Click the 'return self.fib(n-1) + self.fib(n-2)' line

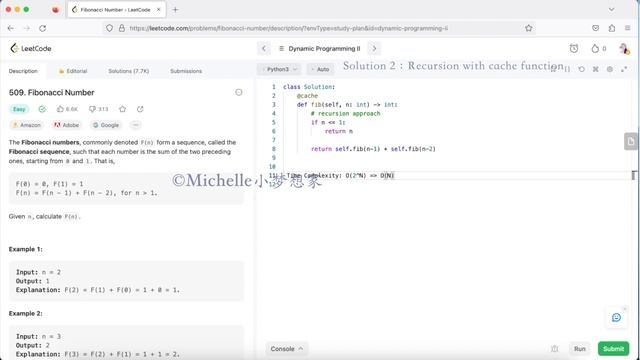pyautogui.click(x=373, y=149)
